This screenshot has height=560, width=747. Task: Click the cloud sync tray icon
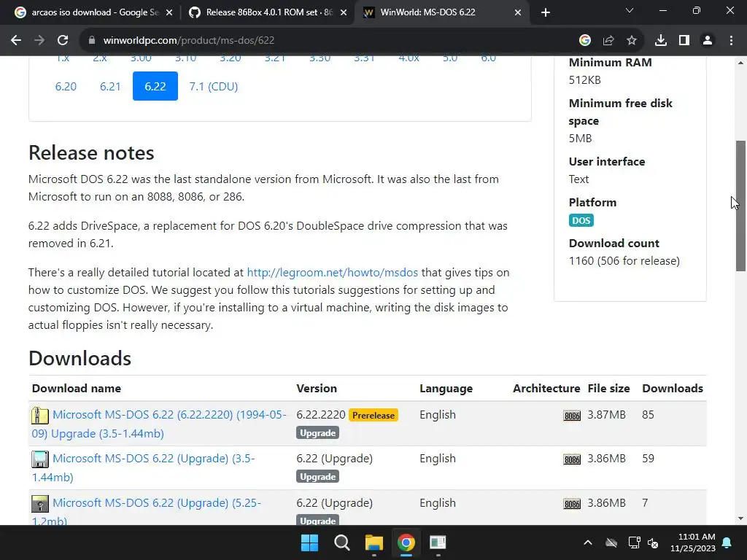coord(611,542)
